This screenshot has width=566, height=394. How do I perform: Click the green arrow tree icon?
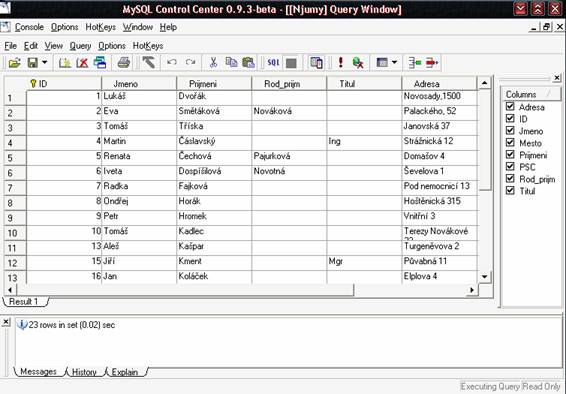click(x=415, y=63)
